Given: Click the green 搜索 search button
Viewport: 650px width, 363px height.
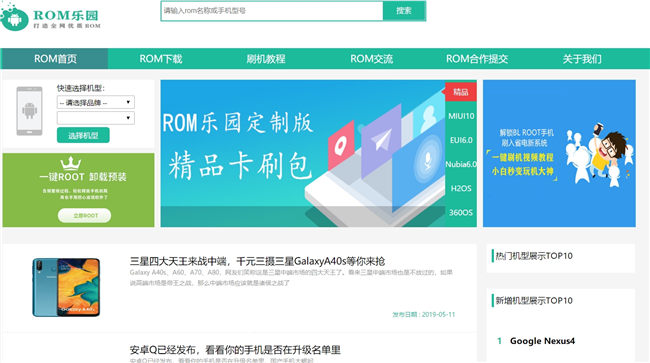Looking at the screenshot, I should [x=404, y=11].
